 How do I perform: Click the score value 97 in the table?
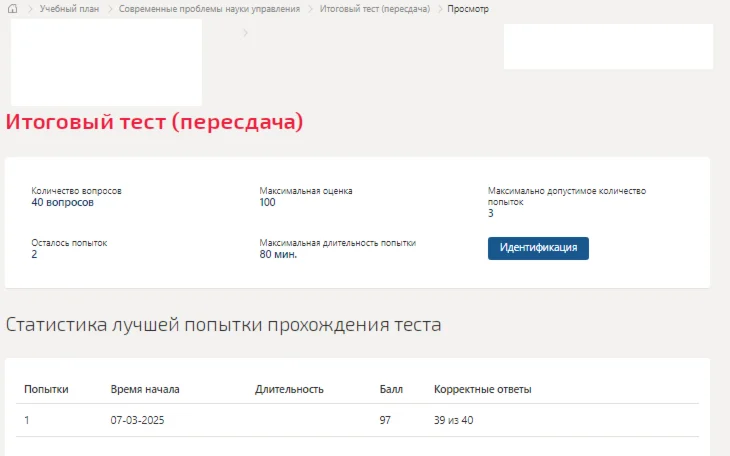coord(385,420)
